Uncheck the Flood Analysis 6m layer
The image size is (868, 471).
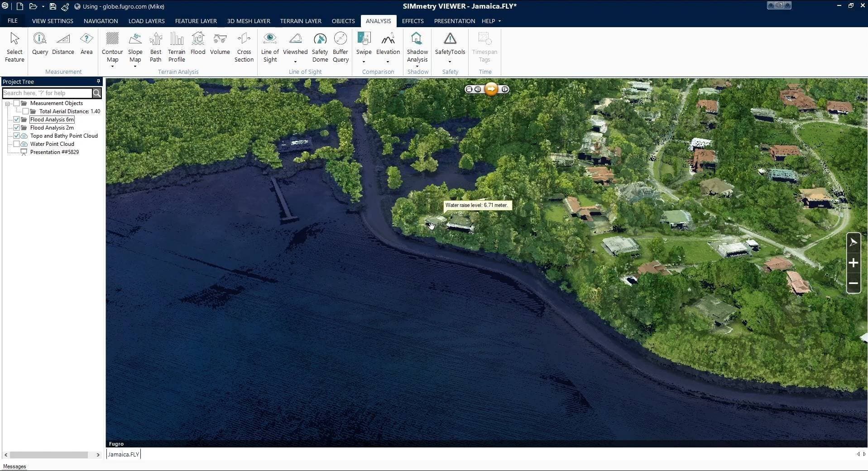click(17, 119)
